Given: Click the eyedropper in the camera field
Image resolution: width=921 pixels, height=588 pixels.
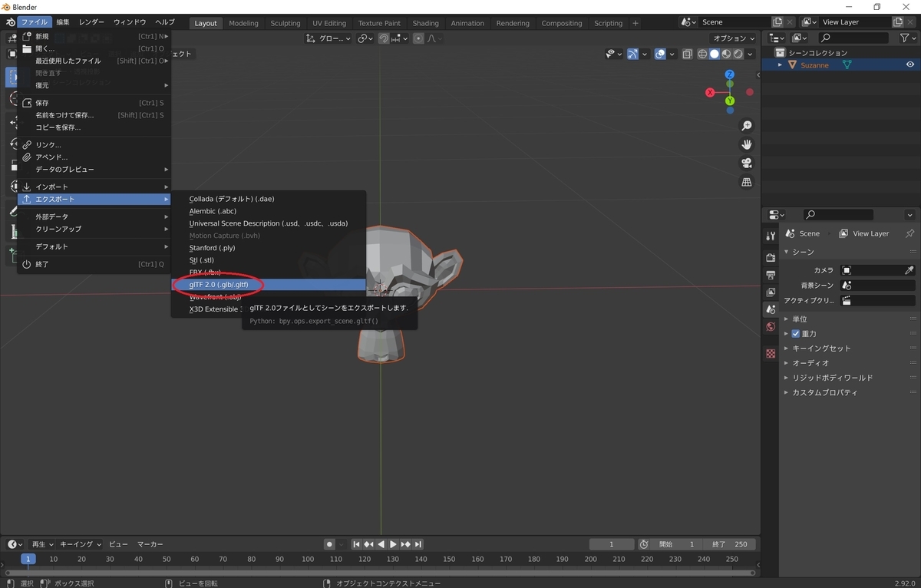Looking at the screenshot, I should (909, 270).
